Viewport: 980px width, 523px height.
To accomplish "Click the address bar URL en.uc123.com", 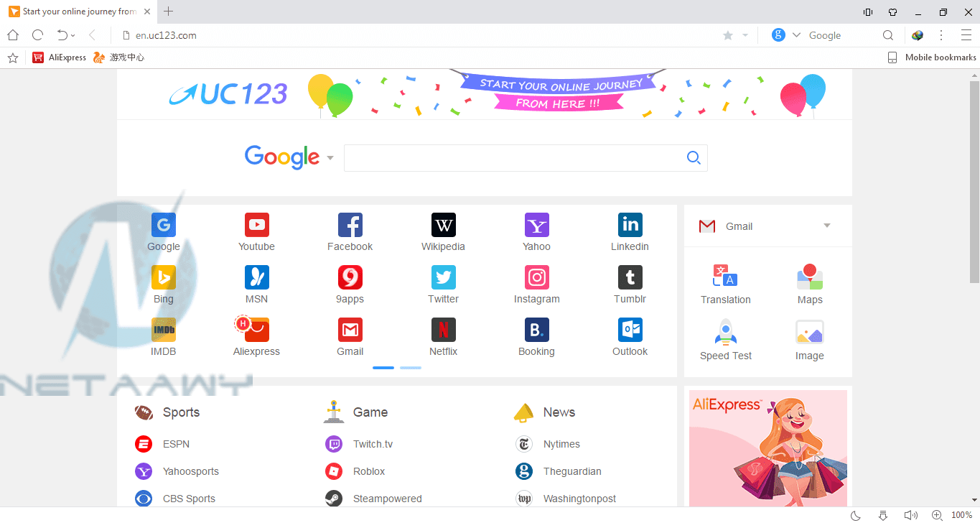I will [x=166, y=35].
